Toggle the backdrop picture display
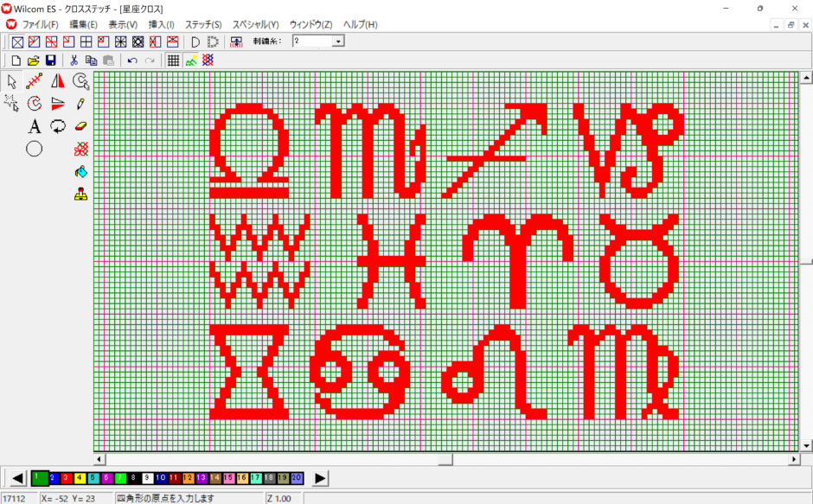This screenshot has width=813, height=504. (191, 61)
